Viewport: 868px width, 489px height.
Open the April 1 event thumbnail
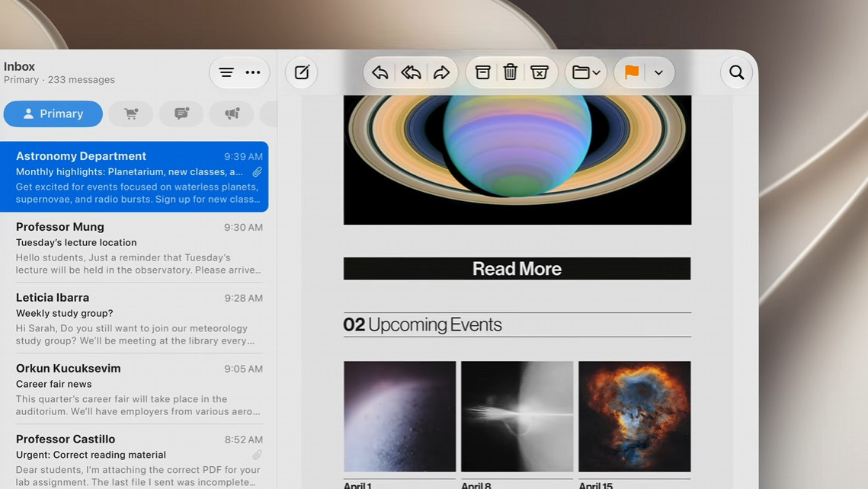[399, 417]
